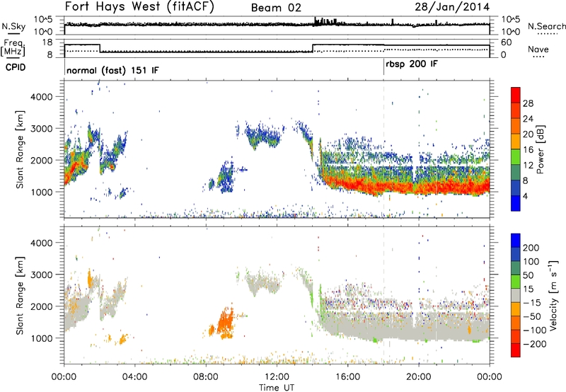Click the "16:00" time axis label
The height and width of the screenshot is (392, 566).
[347, 377]
